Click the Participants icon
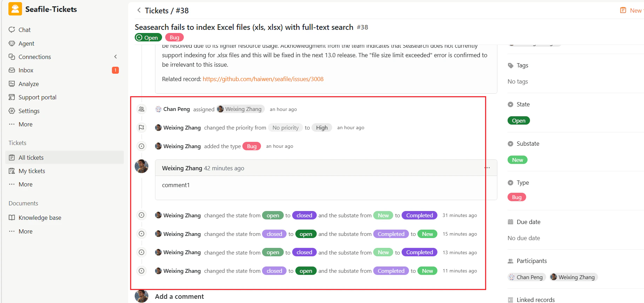Viewport: 644px width, 303px height. (511, 261)
